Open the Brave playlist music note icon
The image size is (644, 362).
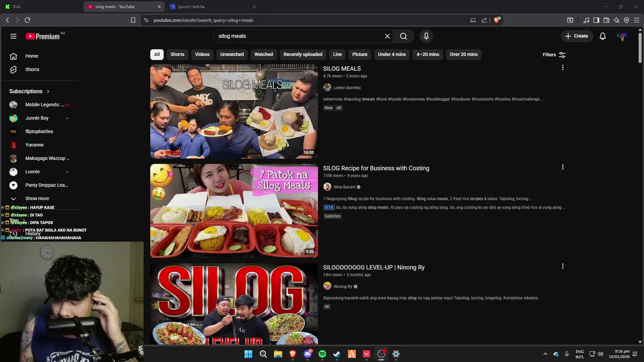pos(586,20)
